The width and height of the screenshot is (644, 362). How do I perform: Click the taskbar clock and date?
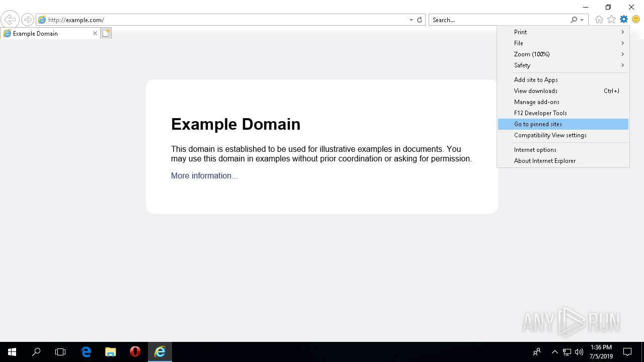601,352
